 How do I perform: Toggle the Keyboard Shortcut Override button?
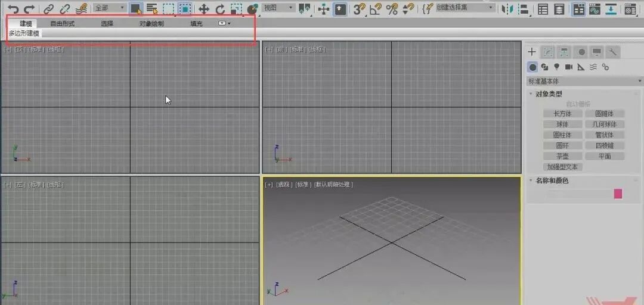tap(340, 8)
